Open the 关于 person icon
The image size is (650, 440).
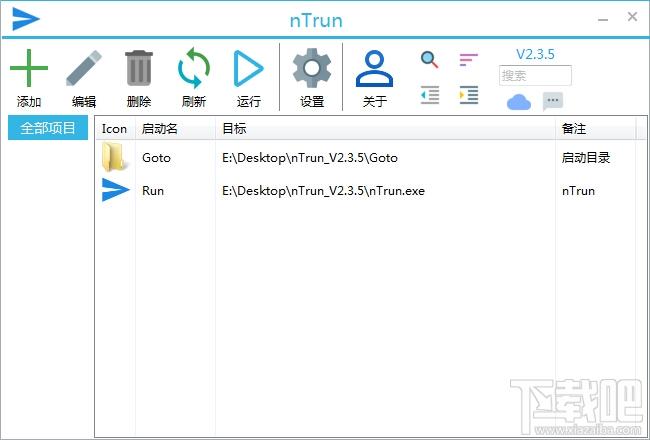pos(374,68)
